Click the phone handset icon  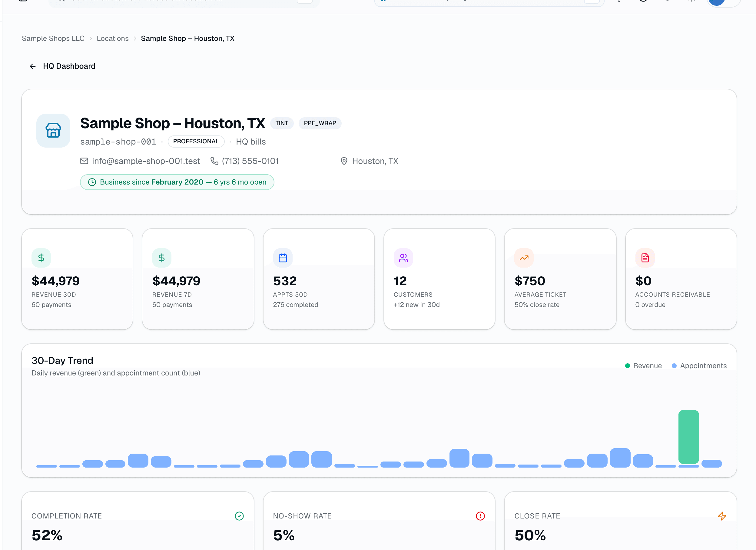click(214, 161)
